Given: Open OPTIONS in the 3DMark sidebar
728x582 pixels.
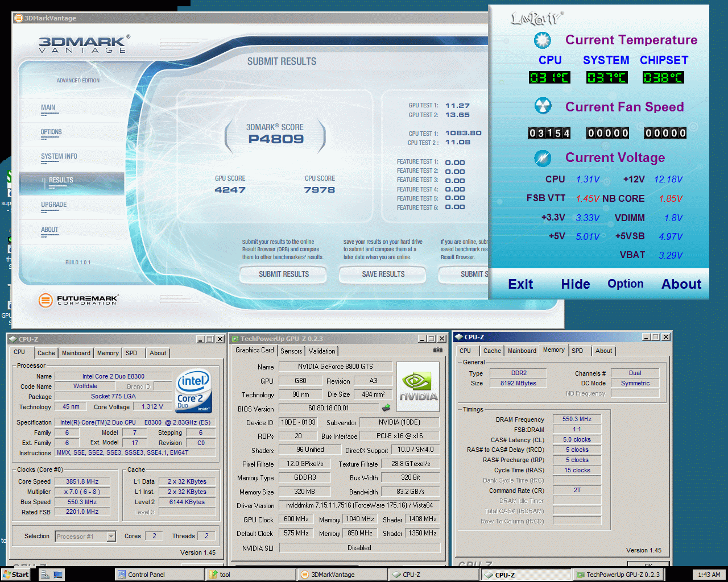Looking at the screenshot, I should point(51,132).
